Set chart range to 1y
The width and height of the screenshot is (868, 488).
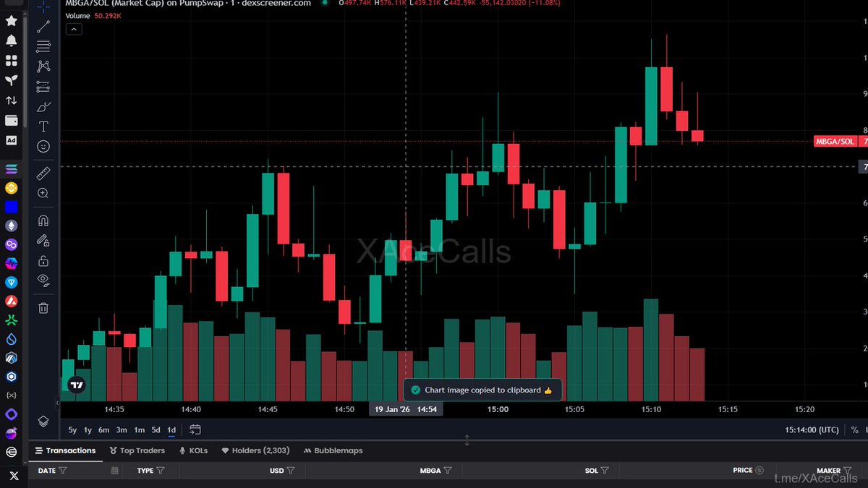pos(88,429)
